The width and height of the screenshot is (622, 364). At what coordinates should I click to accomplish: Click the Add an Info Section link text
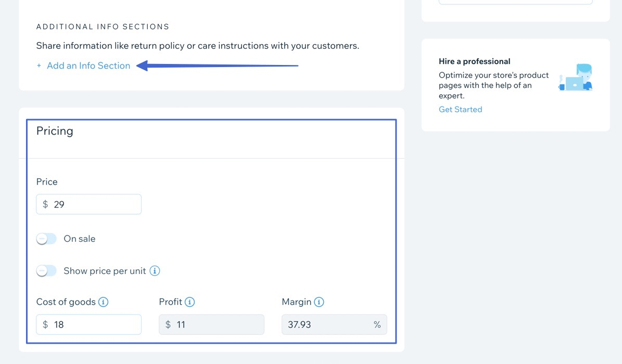88,66
